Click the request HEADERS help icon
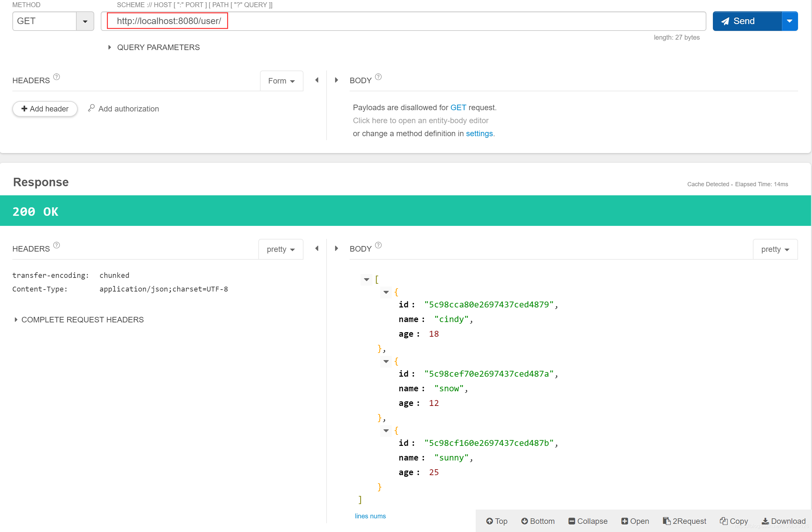This screenshot has height=532, width=812. coord(57,77)
